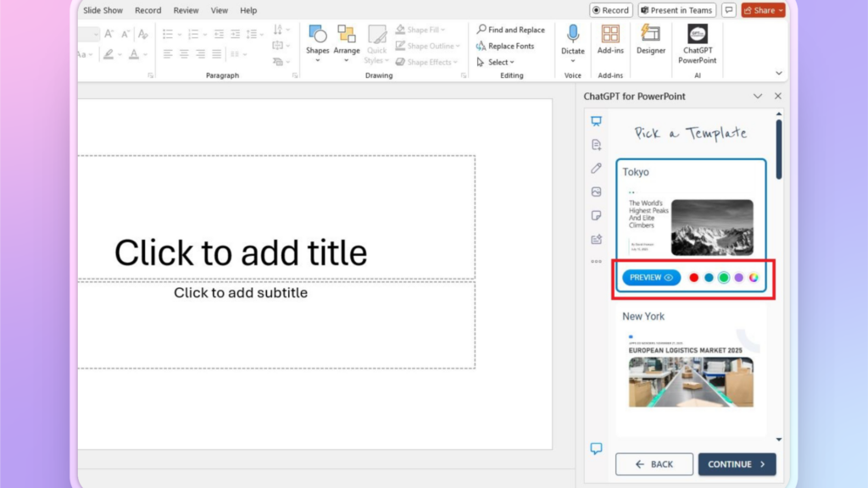The image size is (868, 488).
Task: Click Present in Teams
Action: point(676,10)
